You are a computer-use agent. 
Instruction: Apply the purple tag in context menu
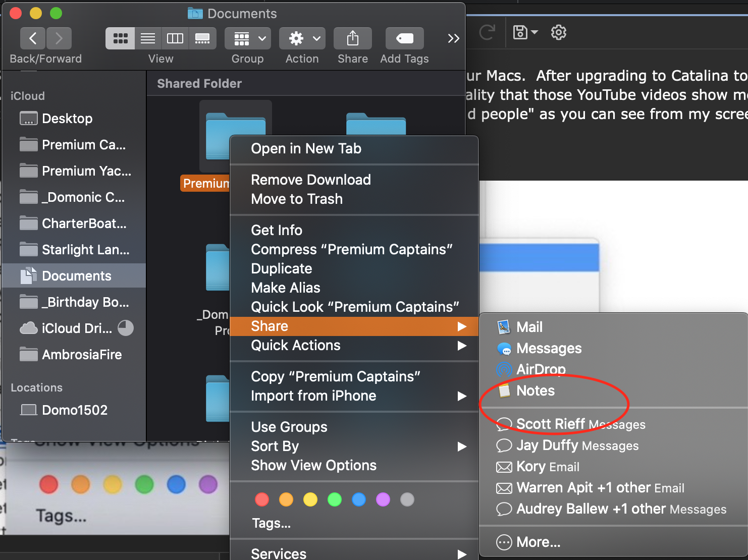[x=383, y=499]
